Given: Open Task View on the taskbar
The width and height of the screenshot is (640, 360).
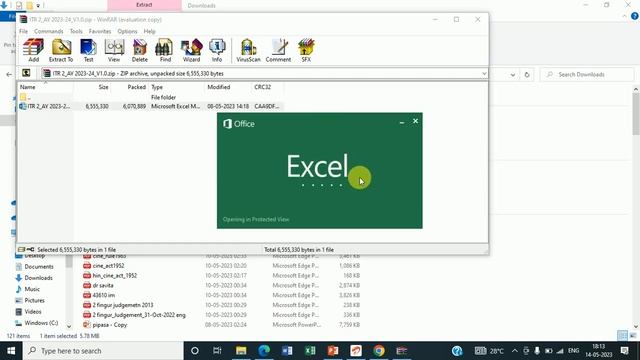Looking at the screenshot, I should point(217,351).
